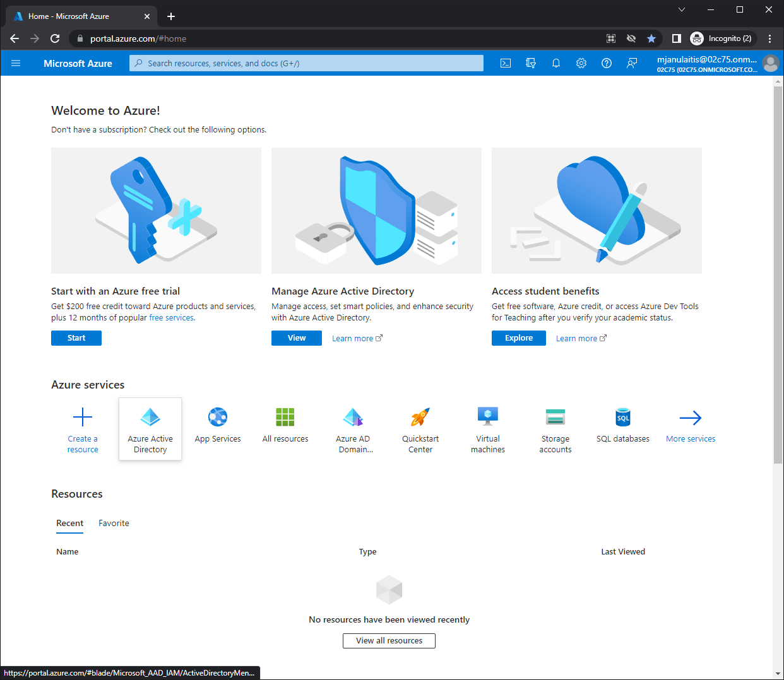Open the Cloud Shell icon in header
The image size is (784, 680).
coord(506,63)
